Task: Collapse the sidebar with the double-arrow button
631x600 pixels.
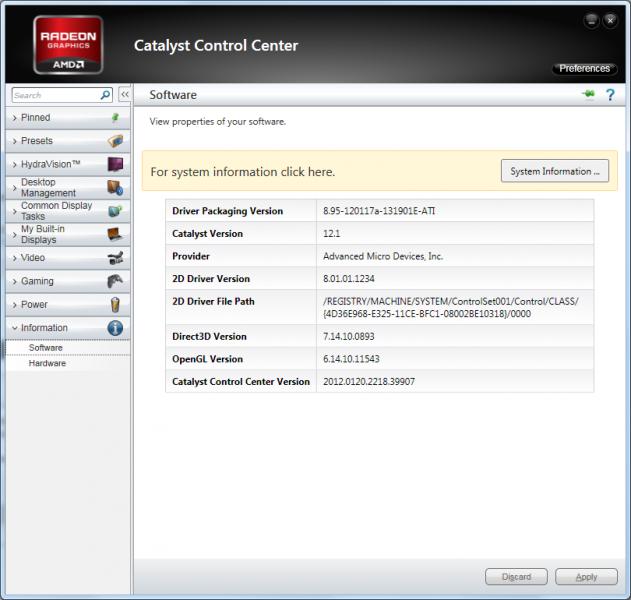Action: pos(125,95)
